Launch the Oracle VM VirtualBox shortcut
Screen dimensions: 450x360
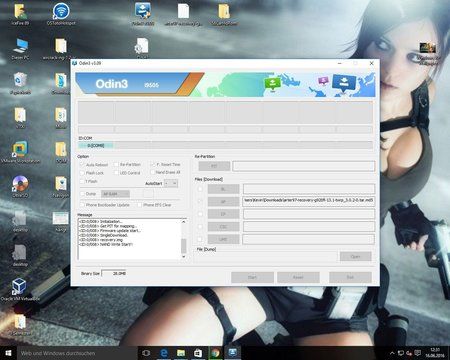point(20,289)
